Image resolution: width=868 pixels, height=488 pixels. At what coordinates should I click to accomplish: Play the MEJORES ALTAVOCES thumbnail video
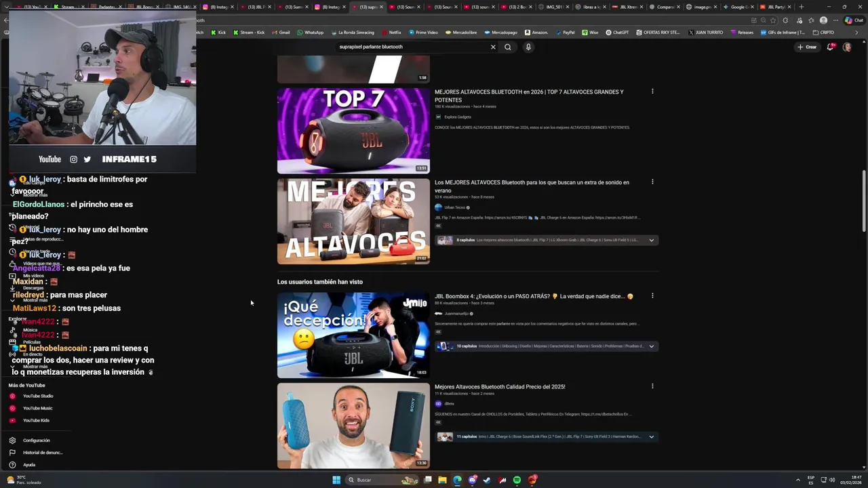click(353, 221)
